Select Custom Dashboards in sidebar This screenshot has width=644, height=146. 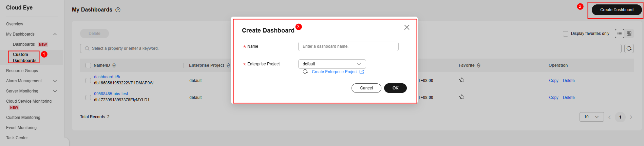[24, 58]
